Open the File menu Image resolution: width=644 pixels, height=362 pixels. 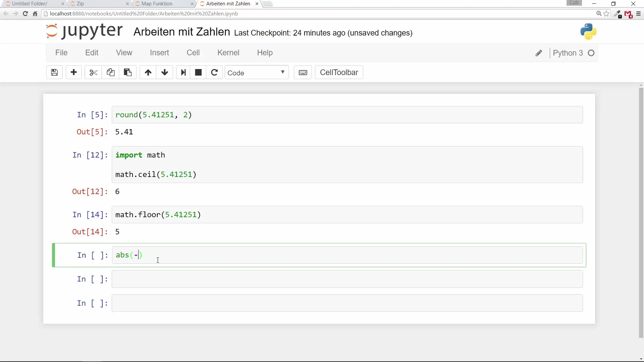(x=61, y=53)
